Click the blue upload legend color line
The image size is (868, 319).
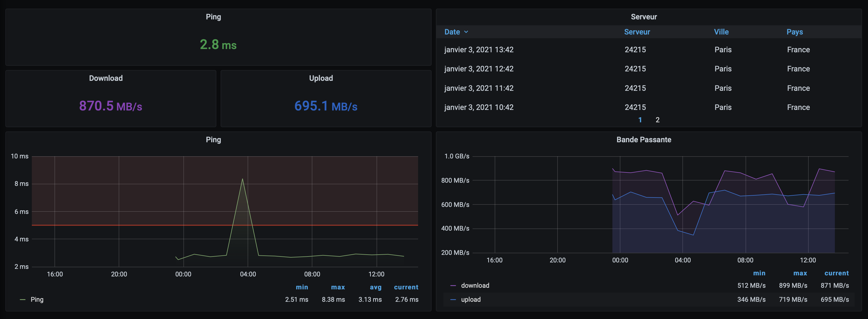coord(453,300)
